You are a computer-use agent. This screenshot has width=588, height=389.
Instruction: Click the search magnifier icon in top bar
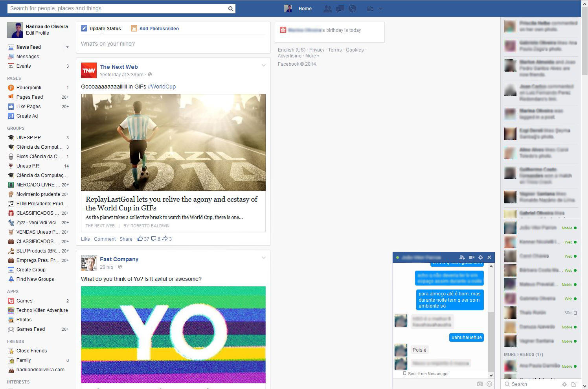tap(231, 9)
